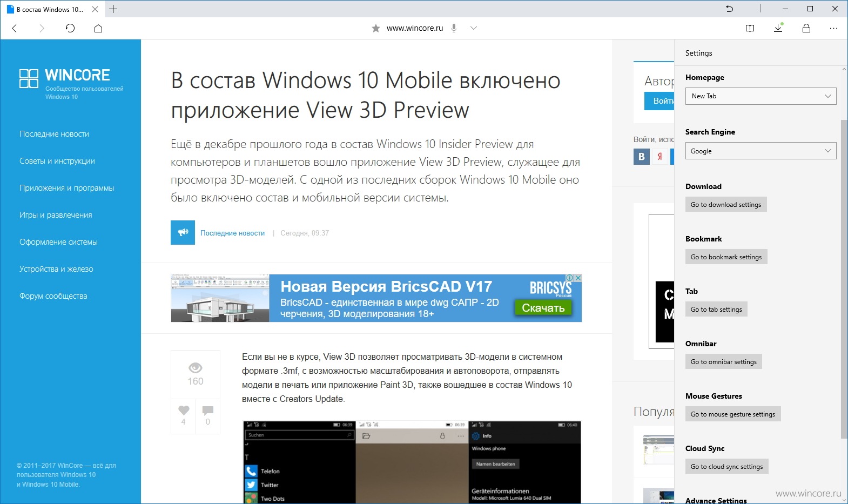The image size is (848, 504).
Task: Open the phone screenshots image in article
Action: pyautogui.click(x=412, y=462)
